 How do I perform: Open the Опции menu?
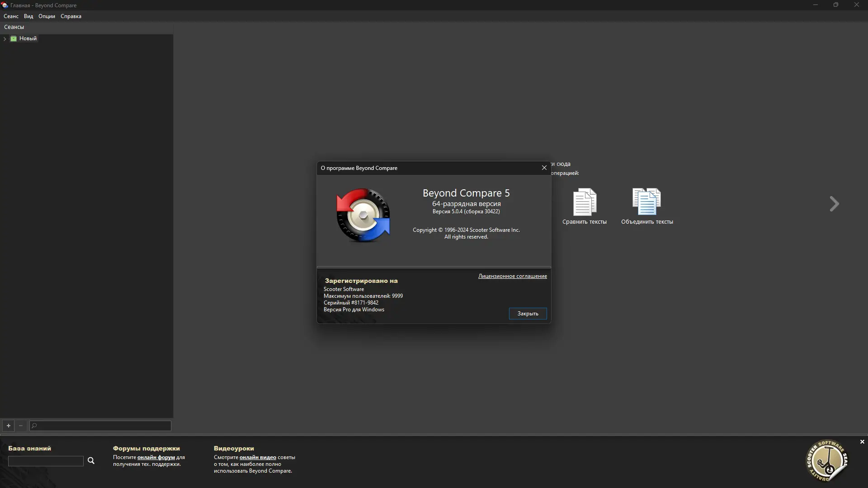click(x=47, y=16)
